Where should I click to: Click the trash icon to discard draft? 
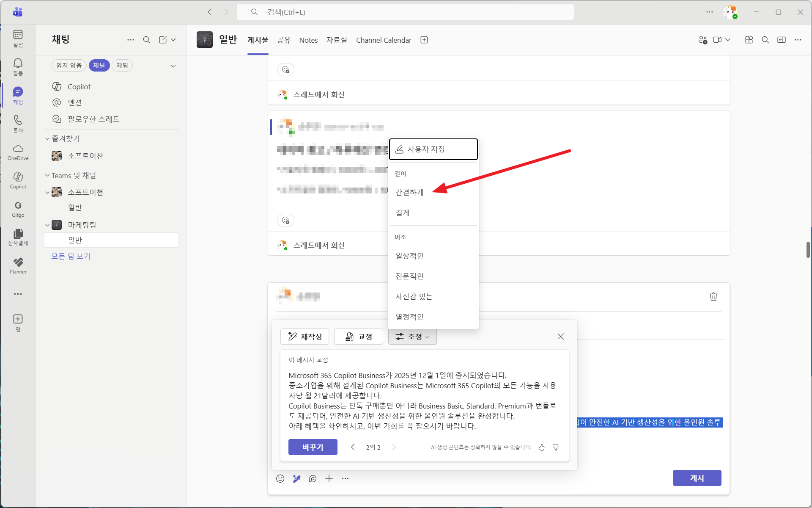tap(713, 297)
